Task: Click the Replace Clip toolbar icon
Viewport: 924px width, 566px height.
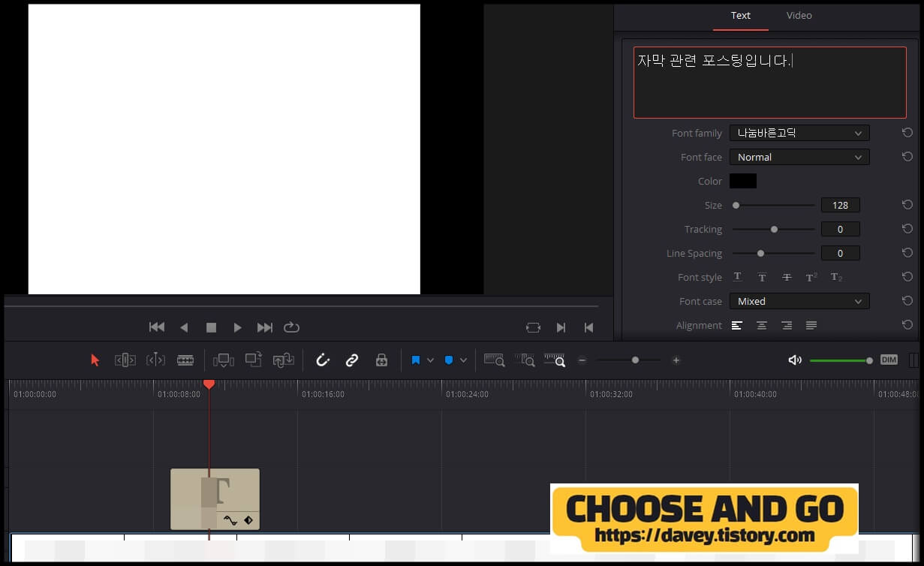Action: tap(283, 360)
